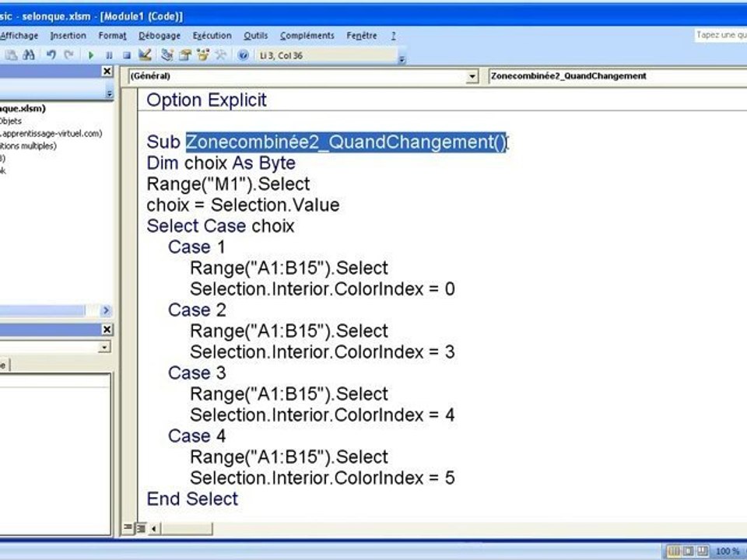Open toolbar options arrow after Li 3
The width and height of the screenshot is (747, 560).
coord(402,59)
